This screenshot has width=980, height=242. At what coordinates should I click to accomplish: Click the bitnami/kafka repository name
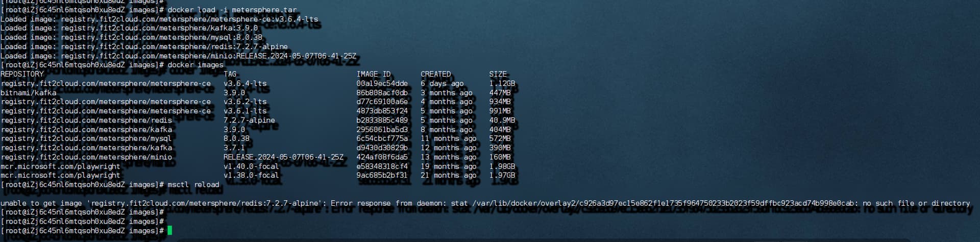pyautogui.click(x=29, y=92)
